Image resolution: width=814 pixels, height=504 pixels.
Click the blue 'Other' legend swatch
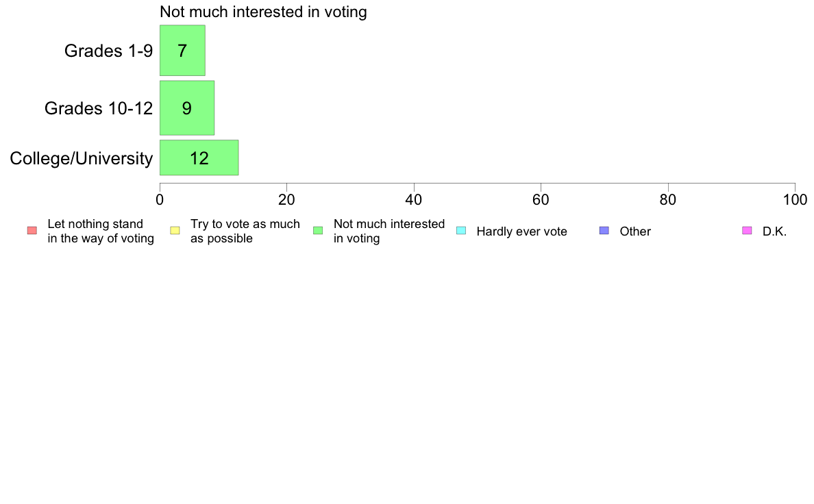pos(604,231)
